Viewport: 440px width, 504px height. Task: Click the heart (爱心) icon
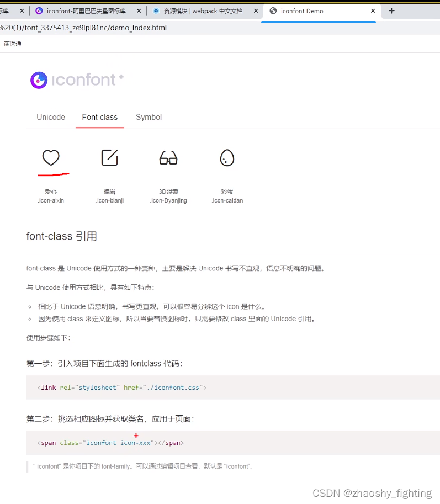51,157
